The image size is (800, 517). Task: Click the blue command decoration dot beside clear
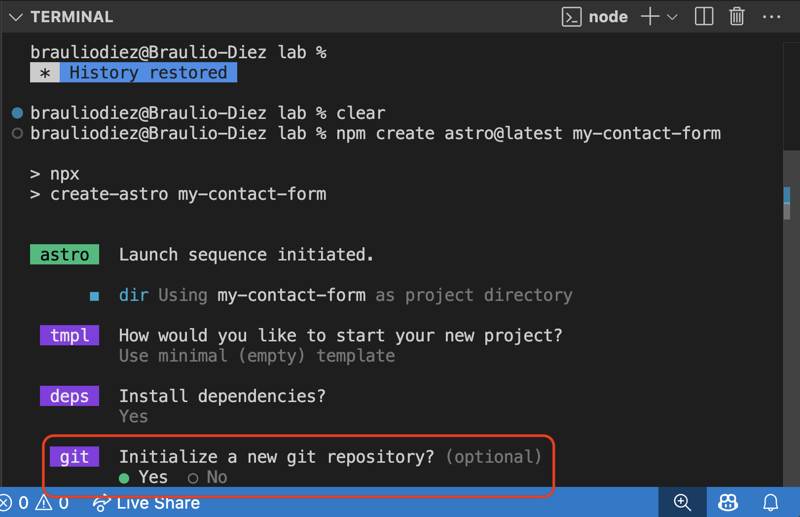(x=17, y=113)
